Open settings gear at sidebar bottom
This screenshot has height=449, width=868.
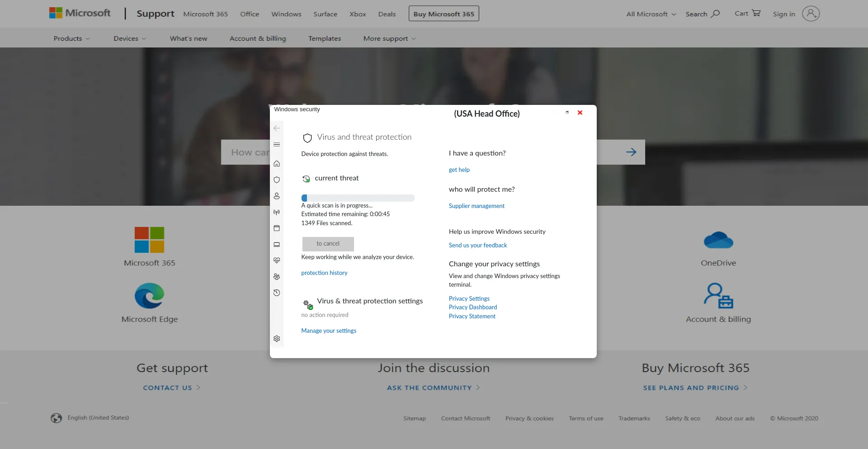coord(277,339)
